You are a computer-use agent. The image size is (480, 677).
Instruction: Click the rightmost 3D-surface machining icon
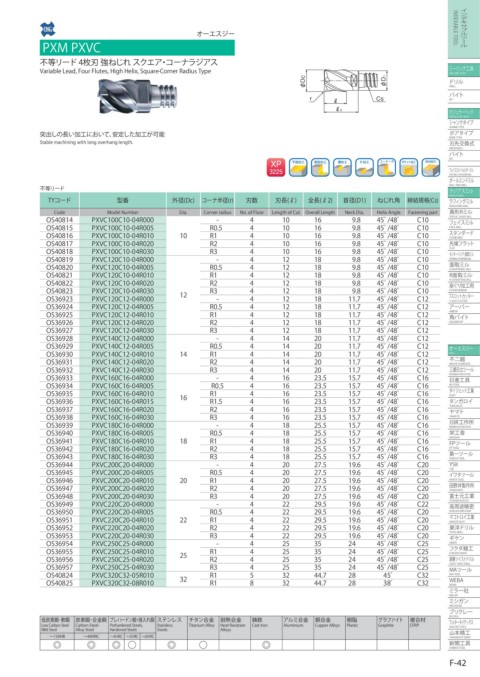430,168
